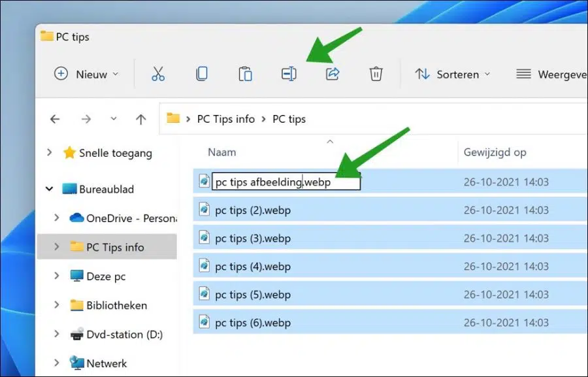
Task: Click file icon of pc tips (4).webp
Action: click(x=204, y=265)
